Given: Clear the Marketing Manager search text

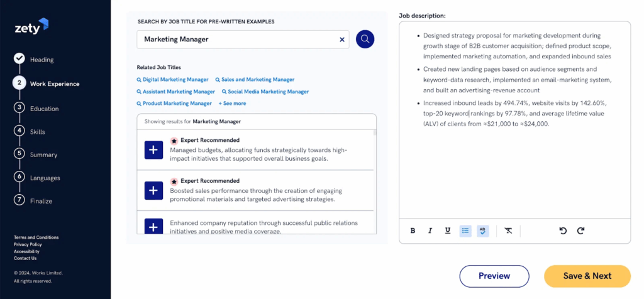Looking at the screenshot, I should 342,40.
